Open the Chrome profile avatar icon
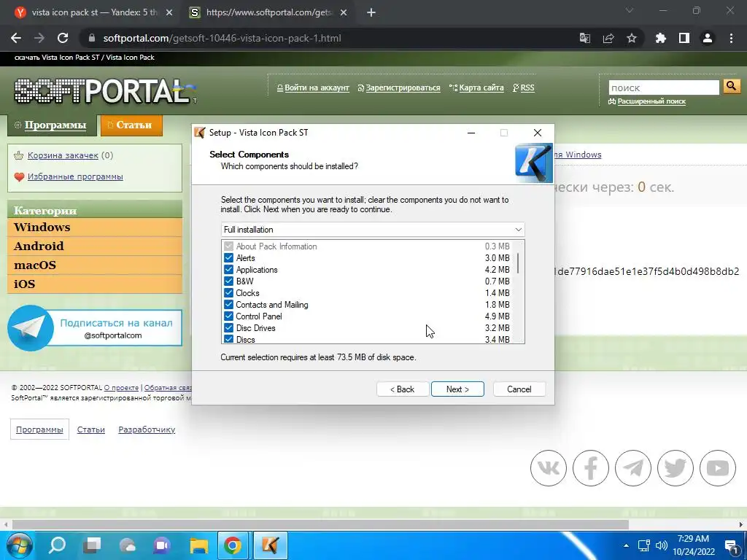 pyautogui.click(x=708, y=38)
